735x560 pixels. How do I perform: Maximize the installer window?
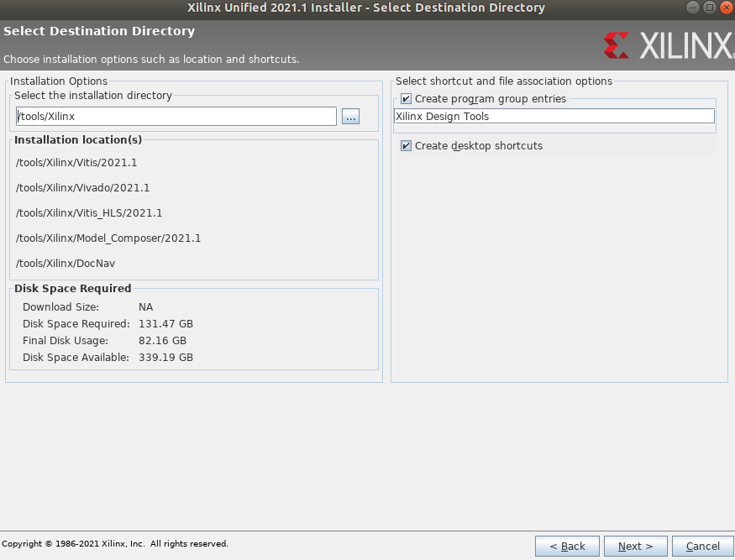click(710, 8)
